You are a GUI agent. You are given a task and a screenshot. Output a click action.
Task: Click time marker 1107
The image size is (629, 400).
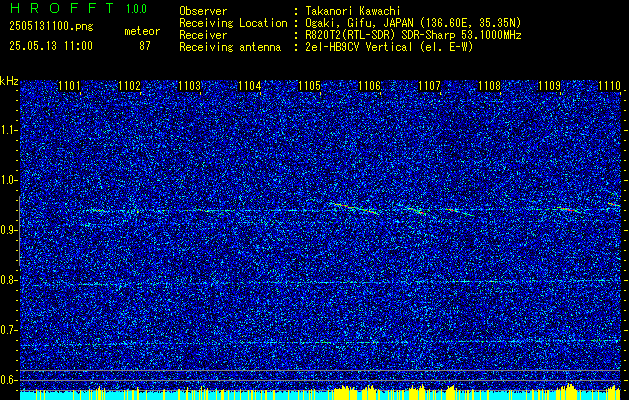click(x=429, y=85)
